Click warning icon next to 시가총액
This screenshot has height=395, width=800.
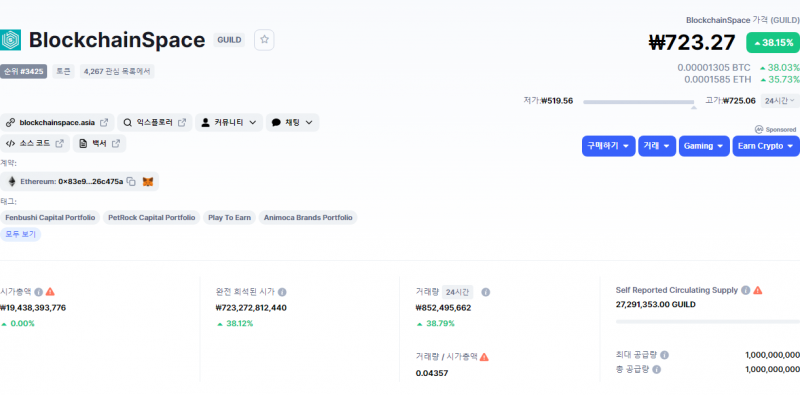tap(50, 292)
